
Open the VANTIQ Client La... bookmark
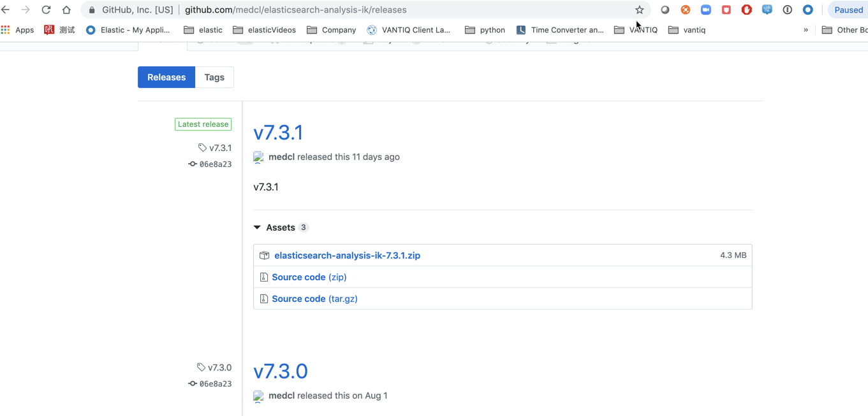pyautogui.click(x=408, y=30)
